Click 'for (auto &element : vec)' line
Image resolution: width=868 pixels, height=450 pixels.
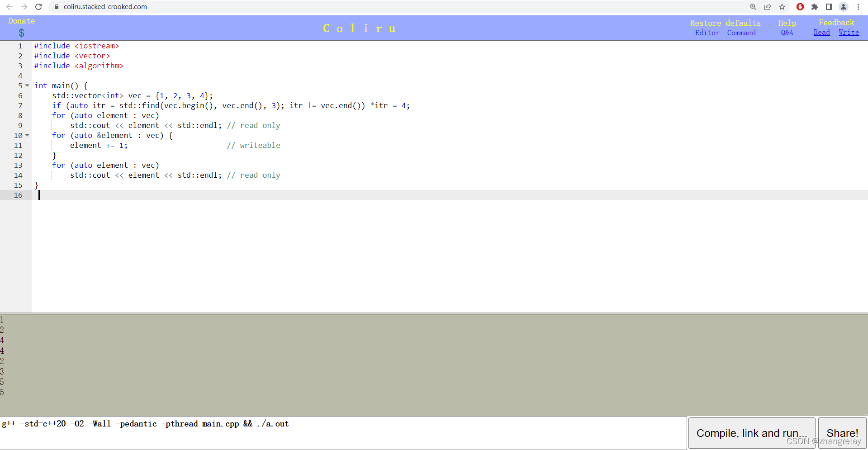pyautogui.click(x=112, y=135)
